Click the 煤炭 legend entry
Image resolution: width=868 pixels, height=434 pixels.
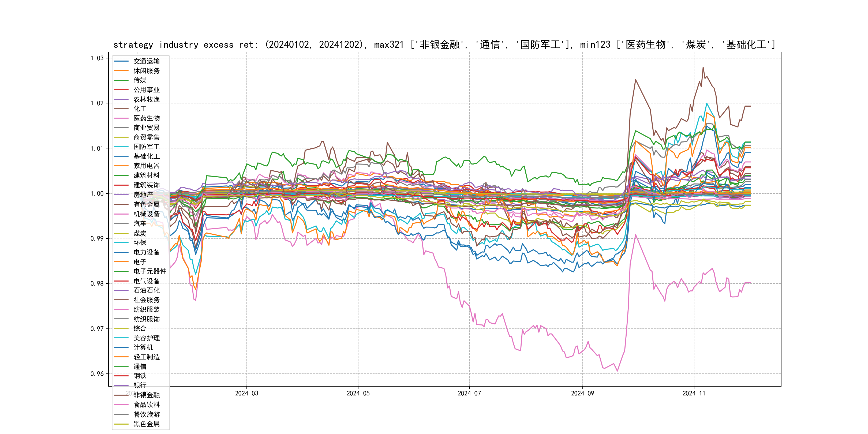click(140, 233)
